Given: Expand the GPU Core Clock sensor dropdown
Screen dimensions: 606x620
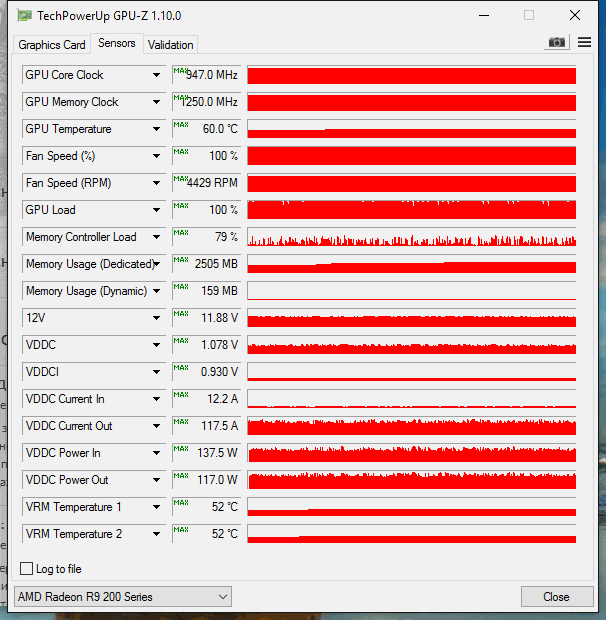Looking at the screenshot, I should click(x=157, y=75).
